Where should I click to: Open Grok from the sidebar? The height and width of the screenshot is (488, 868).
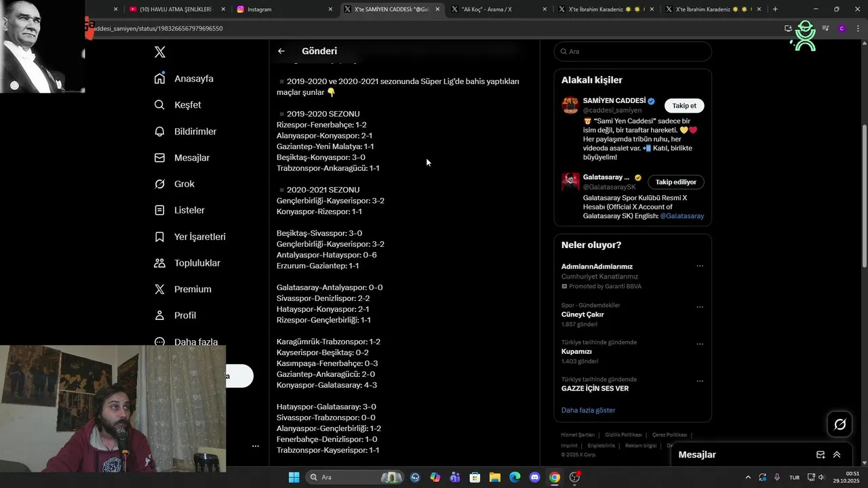tap(174, 184)
